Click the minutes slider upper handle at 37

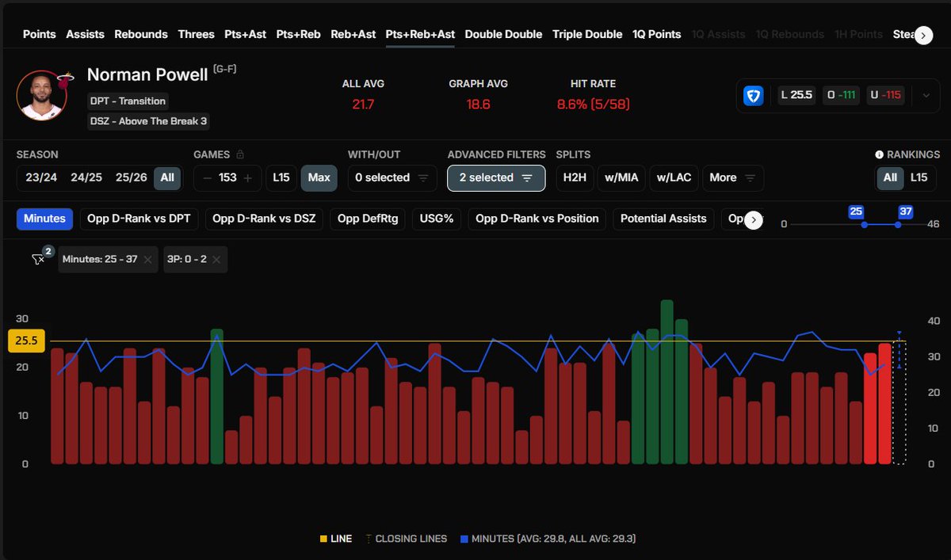pyautogui.click(x=898, y=225)
